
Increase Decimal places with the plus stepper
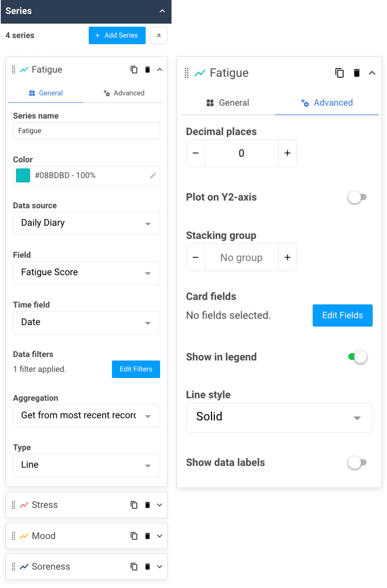pyautogui.click(x=287, y=153)
